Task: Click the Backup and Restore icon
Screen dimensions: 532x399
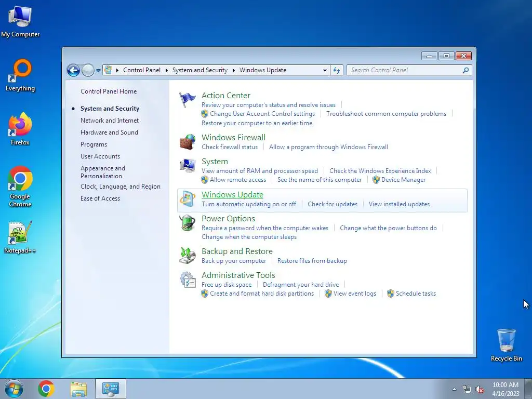Action: (187, 256)
